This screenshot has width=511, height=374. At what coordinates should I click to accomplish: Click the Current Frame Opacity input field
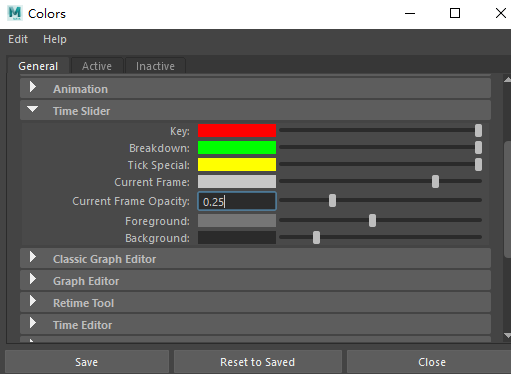coord(237,201)
